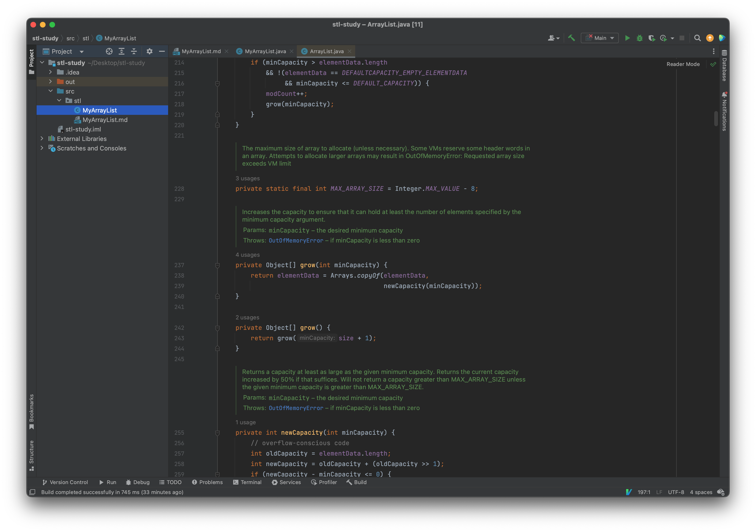756x532 pixels.
Task: Fold closing brace marker at line 220
Action: (x=217, y=125)
